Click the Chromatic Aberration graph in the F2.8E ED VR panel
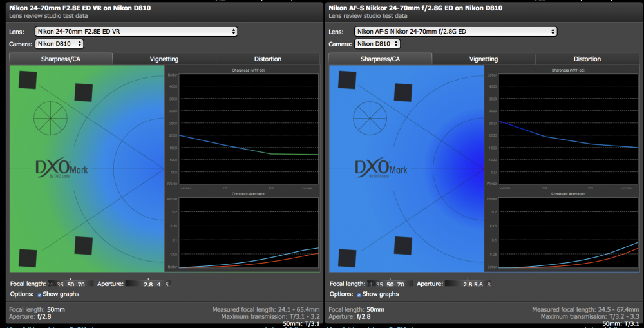This screenshot has width=644, height=328. pyautogui.click(x=249, y=233)
